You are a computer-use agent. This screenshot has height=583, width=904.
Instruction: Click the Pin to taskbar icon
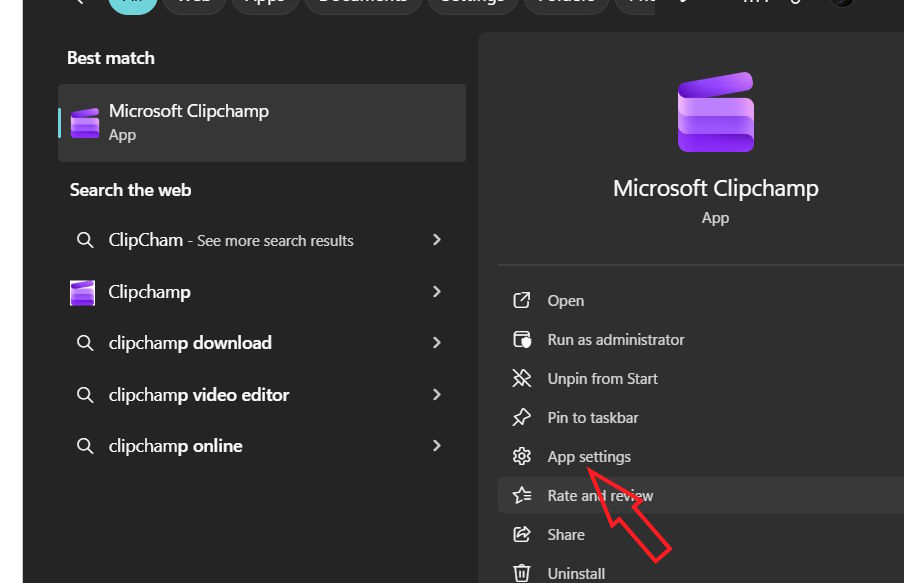(x=521, y=417)
